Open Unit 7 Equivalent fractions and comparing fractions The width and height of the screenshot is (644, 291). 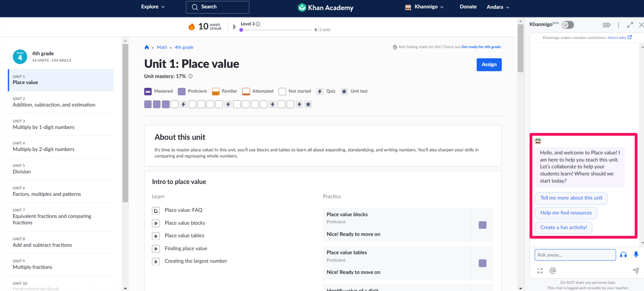pyautogui.click(x=61, y=216)
